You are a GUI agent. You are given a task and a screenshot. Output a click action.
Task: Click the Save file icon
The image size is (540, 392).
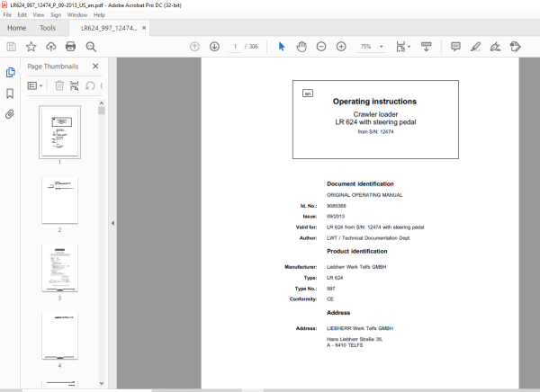tap(11, 47)
